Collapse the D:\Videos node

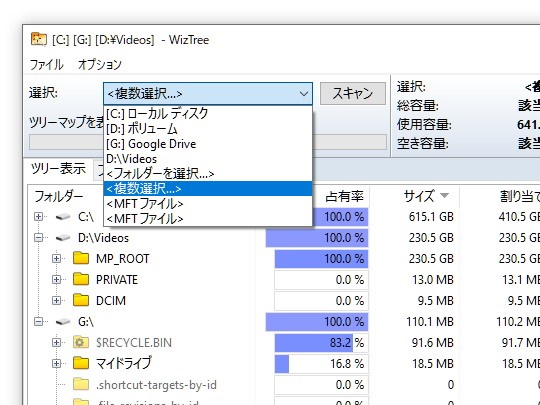point(39,238)
